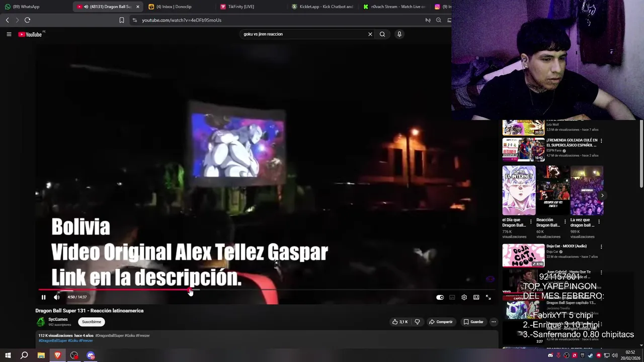This screenshot has height=362, width=644.
Task: Switch to theater mode view
Action: point(476,297)
